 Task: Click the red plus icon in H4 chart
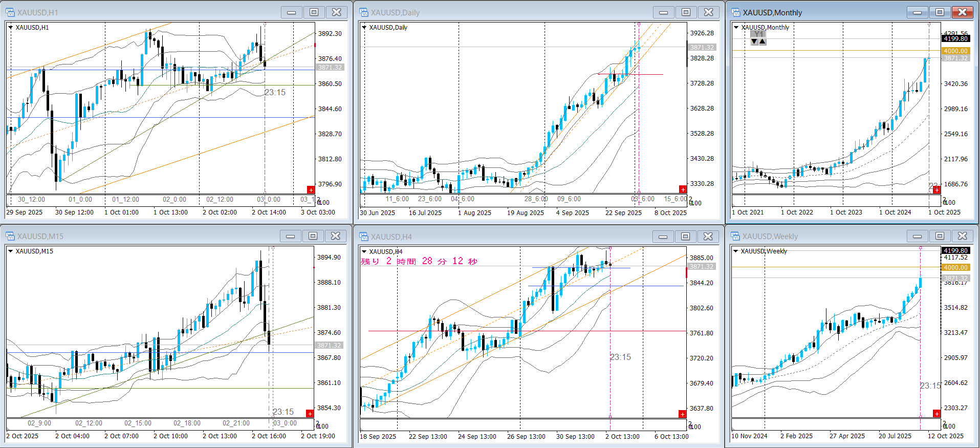(682, 414)
